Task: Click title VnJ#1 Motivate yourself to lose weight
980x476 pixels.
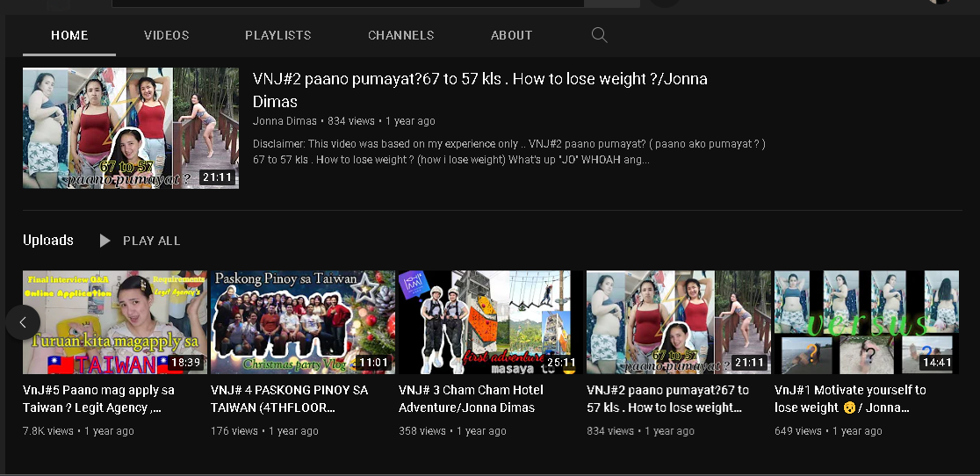Action: tap(850, 399)
